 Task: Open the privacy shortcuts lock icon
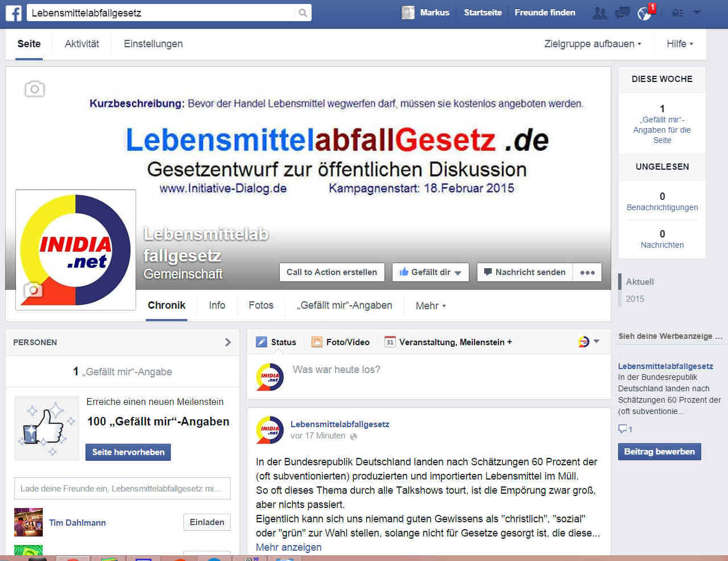[x=677, y=13]
